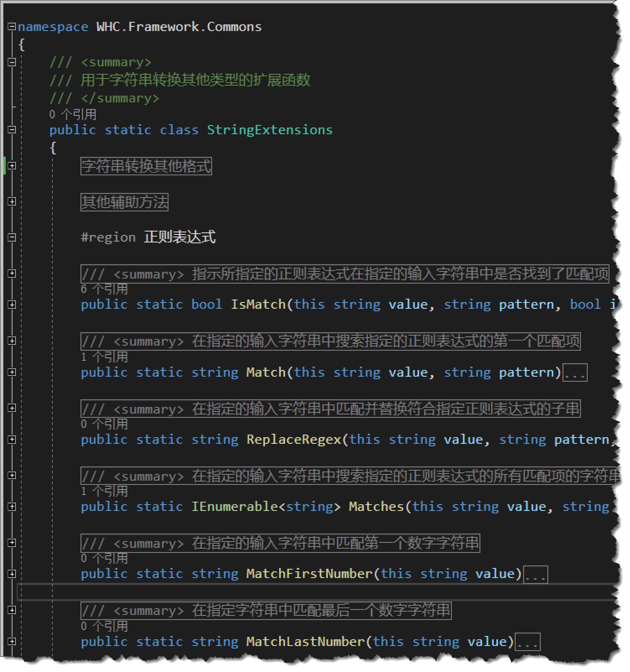Click the MatchLastNumber method name
This screenshot has width=630, height=672.
point(306,642)
